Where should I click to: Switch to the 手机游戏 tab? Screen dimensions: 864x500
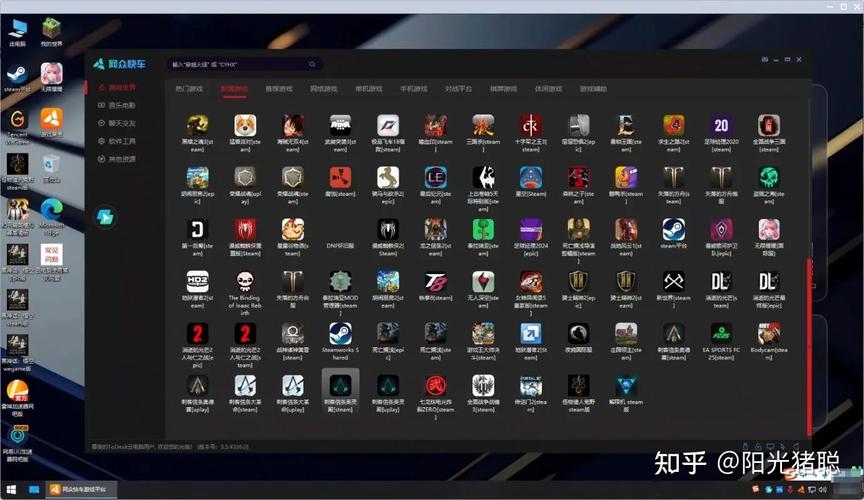point(414,88)
